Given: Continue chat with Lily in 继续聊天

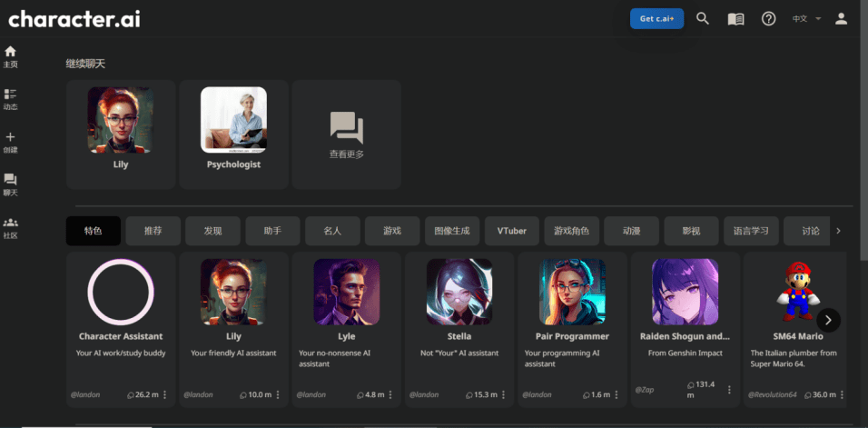Looking at the screenshot, I should (121, 134).
